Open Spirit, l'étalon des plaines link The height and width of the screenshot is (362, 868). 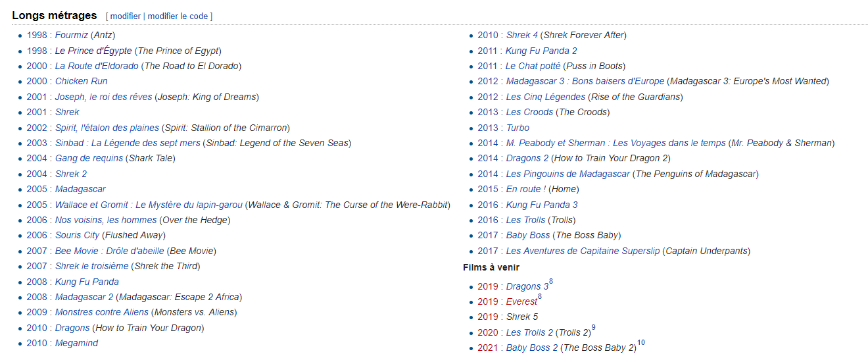[107, 128]
